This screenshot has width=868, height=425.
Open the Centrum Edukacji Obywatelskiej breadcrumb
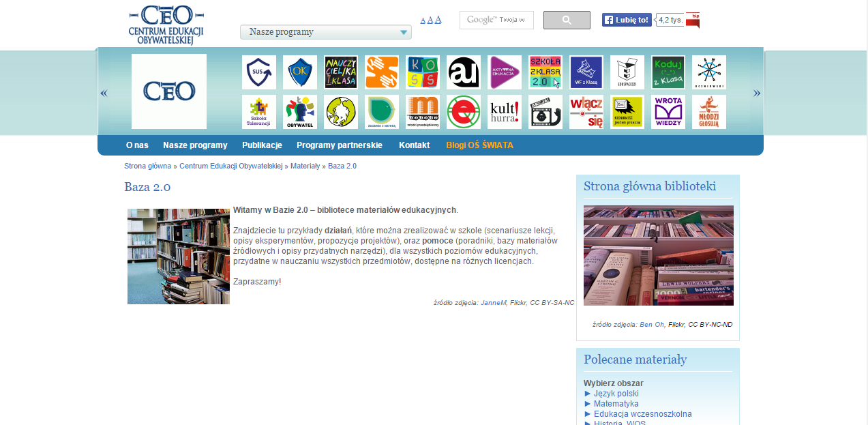tap(230, 166)
